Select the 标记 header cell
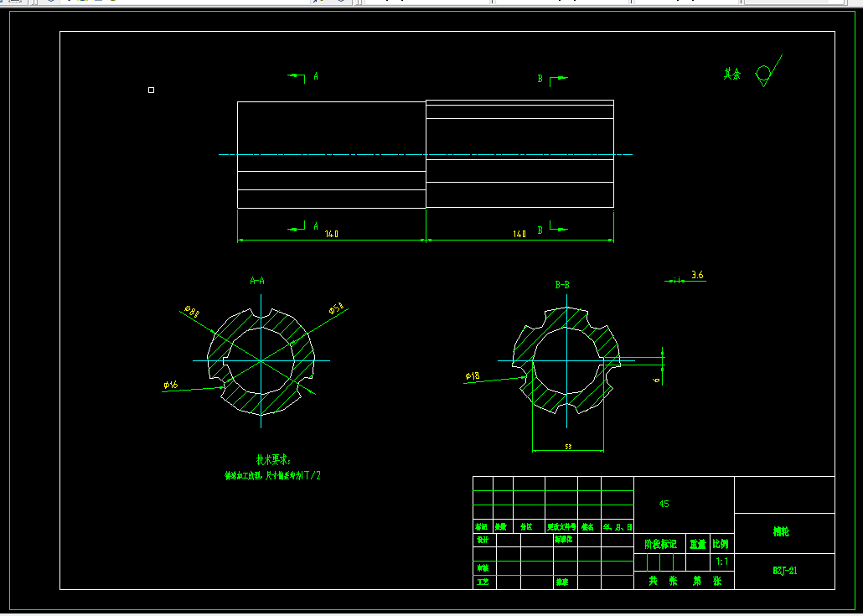863x616 pixels. click(x=482, y=527)
